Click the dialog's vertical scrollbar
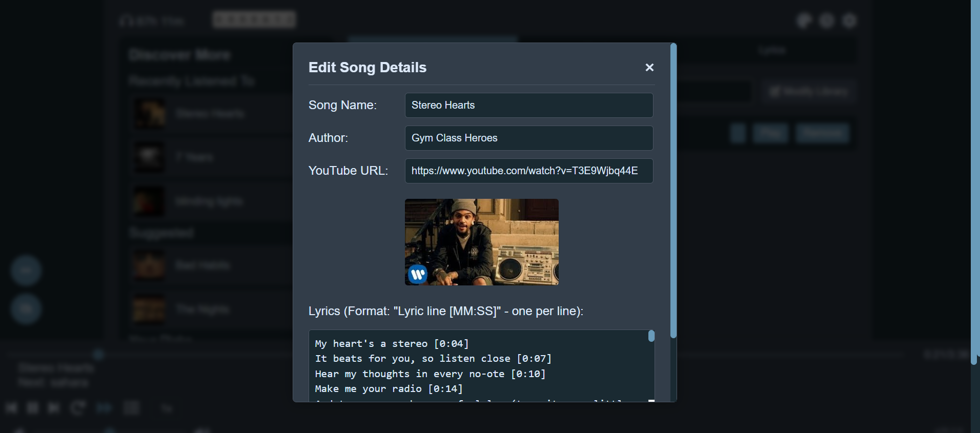Viewport: 980px width, 433px height. click(x=673, y=191)
